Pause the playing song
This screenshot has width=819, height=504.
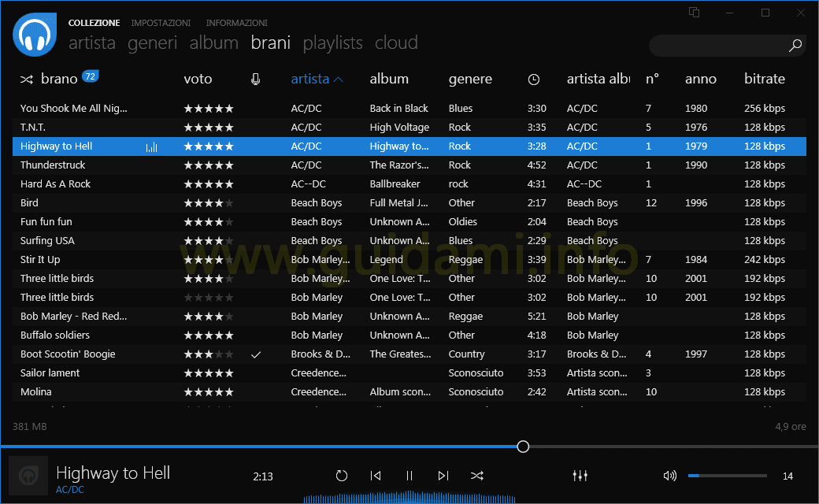(x=409, y=476)
